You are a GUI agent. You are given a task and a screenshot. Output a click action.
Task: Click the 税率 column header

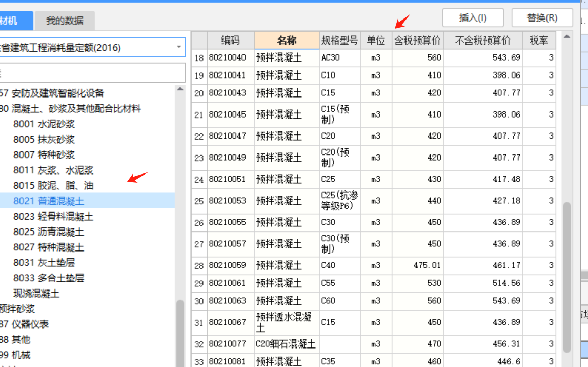click(x=539, y=40)
